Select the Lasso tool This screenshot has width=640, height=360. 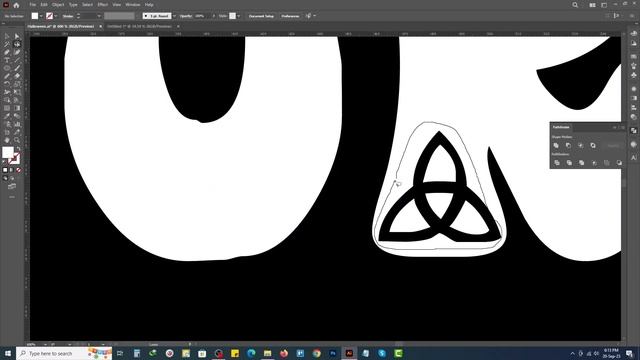(x=17, y=44)
